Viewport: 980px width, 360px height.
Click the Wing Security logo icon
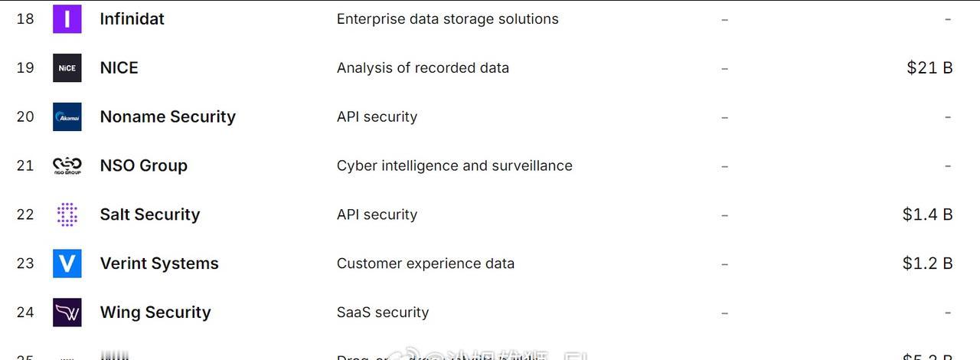pyautogui.click(x=67, y=313)
